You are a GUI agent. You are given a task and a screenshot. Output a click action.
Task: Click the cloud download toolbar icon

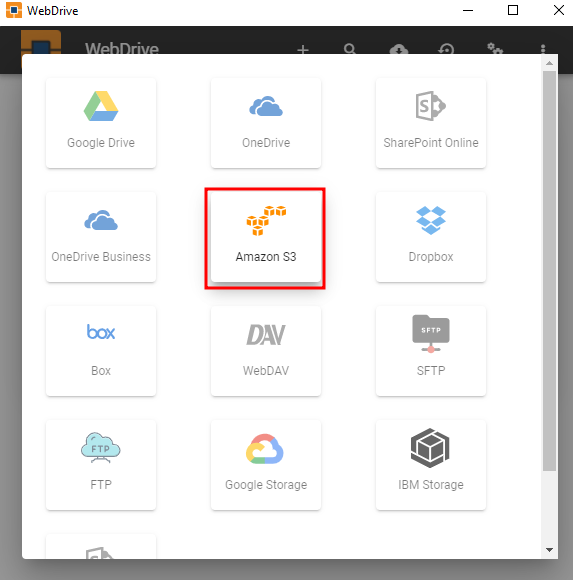point(398,49)
